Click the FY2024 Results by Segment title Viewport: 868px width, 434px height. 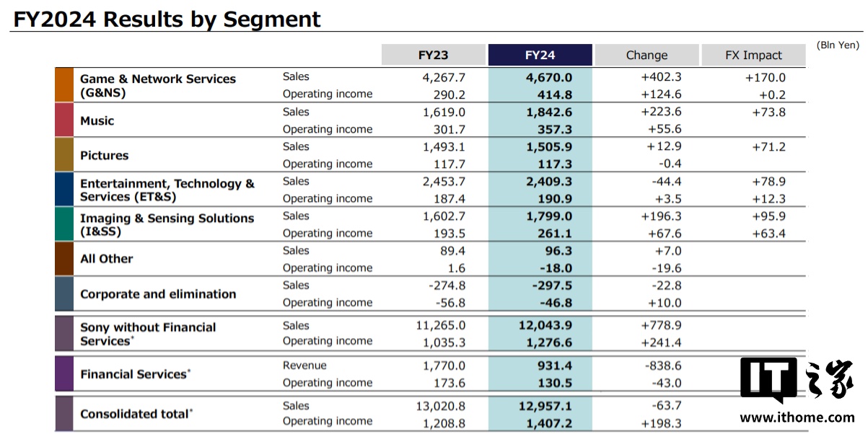click(x=167, y=18)
